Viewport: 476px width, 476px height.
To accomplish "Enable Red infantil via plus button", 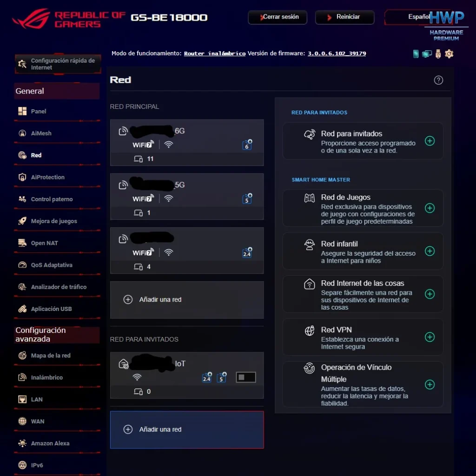I will pos(430,251).
